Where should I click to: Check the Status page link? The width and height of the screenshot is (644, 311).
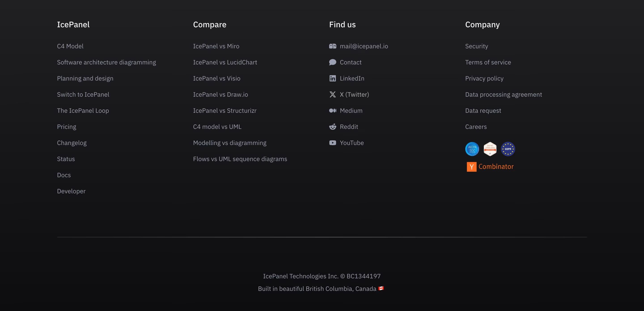click(66, 159)
